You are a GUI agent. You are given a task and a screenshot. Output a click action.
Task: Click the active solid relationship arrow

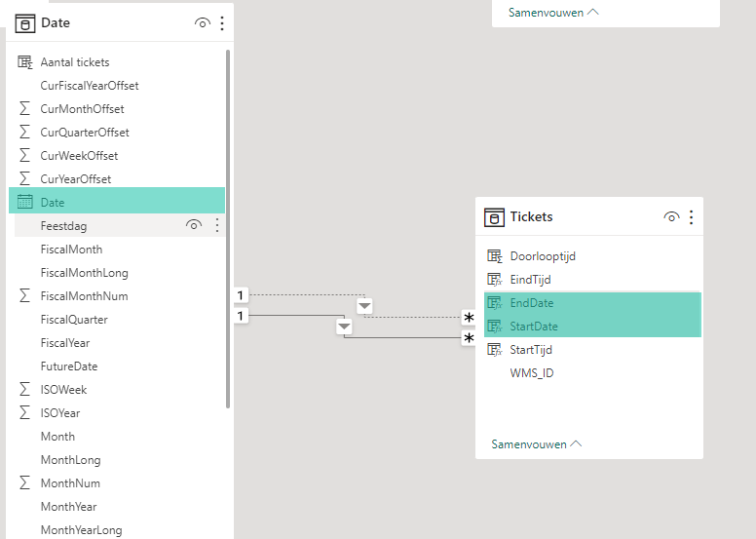click(344, 327)
